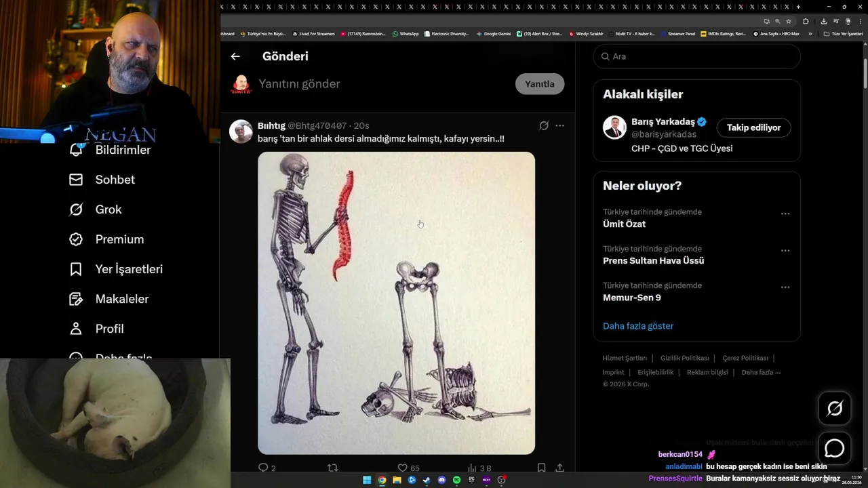Open Discord from the taskbar

click(x=441, y=480)
